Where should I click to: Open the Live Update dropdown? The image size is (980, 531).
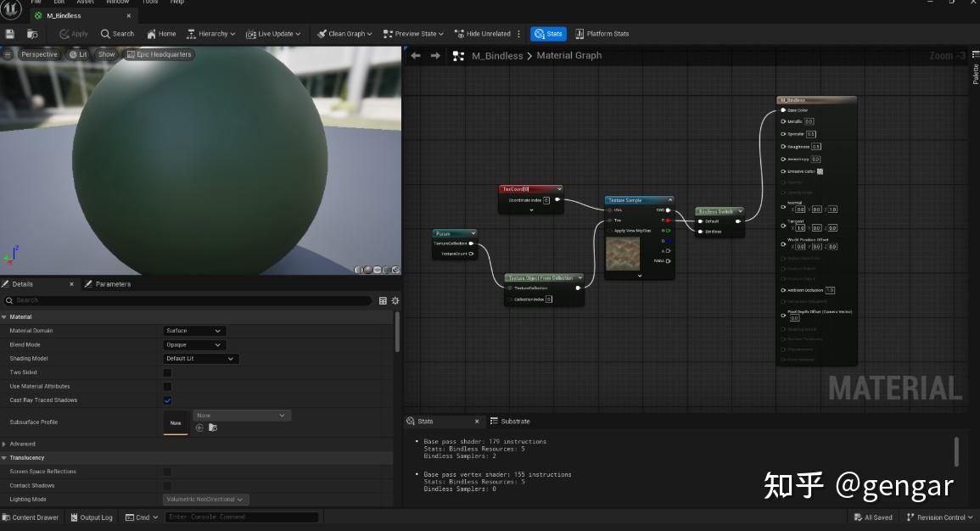point(273,34)
